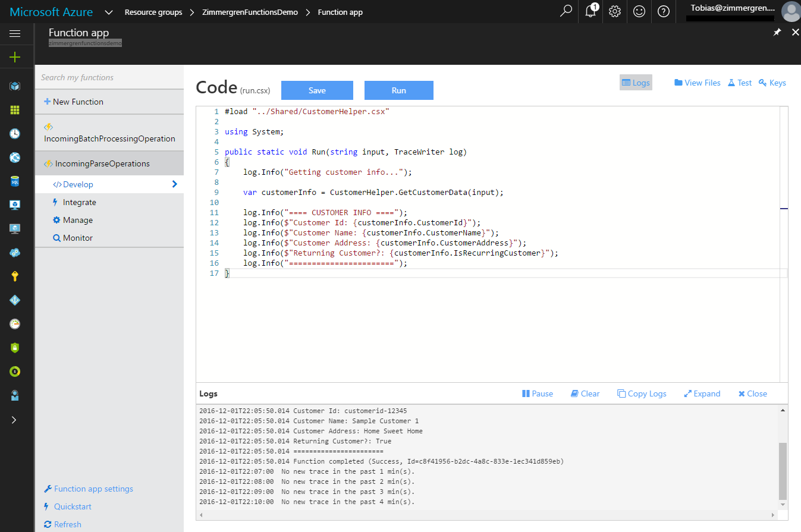
Task: Run the IncomingParseOperations function
Action: 398,90
